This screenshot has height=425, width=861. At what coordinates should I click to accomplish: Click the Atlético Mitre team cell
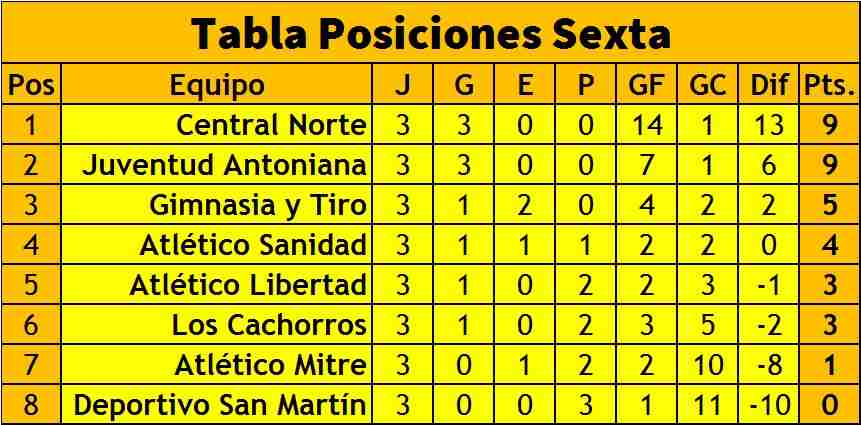click(217, 365)
